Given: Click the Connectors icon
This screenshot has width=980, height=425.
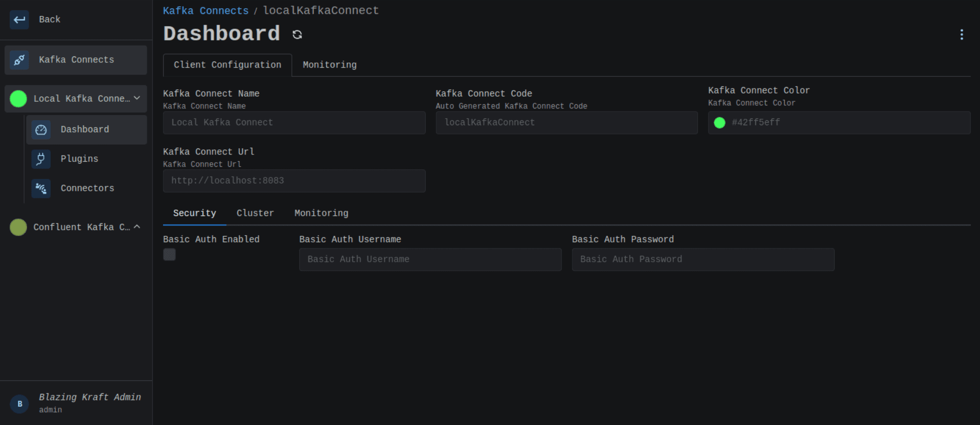Looking at the screenshot, I should (41, 188).
